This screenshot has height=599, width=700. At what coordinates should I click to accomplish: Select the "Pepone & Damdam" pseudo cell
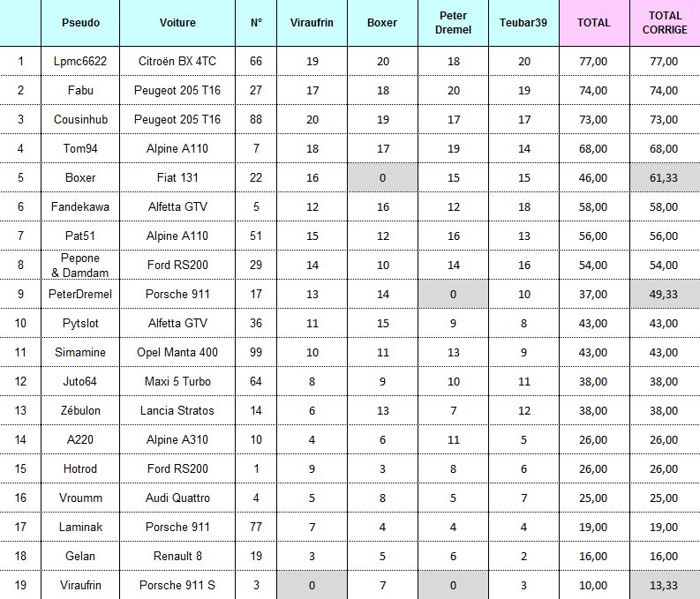click(80, 265)
